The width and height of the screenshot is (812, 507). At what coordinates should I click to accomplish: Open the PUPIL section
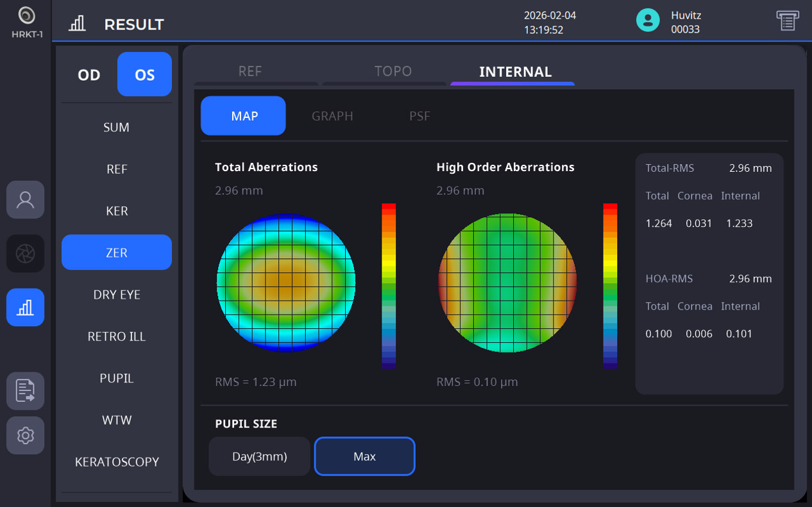click(x=117, y=378)
